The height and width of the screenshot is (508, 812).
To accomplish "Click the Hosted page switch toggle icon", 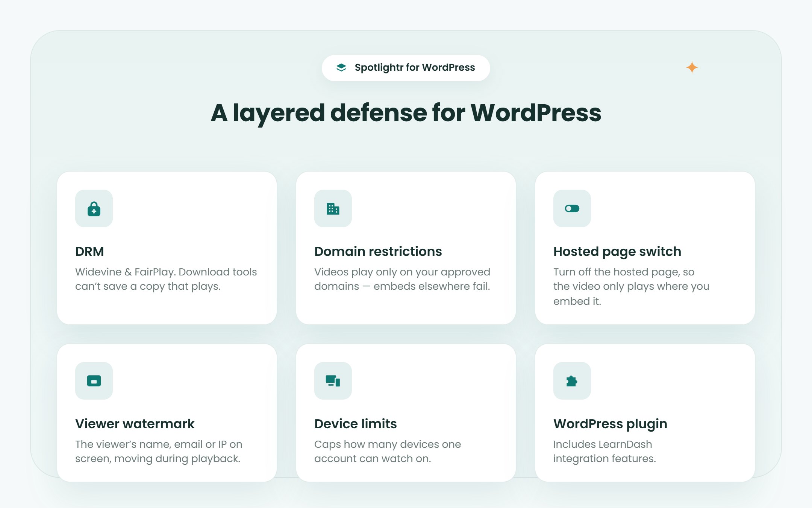I will tap(572, 208).
